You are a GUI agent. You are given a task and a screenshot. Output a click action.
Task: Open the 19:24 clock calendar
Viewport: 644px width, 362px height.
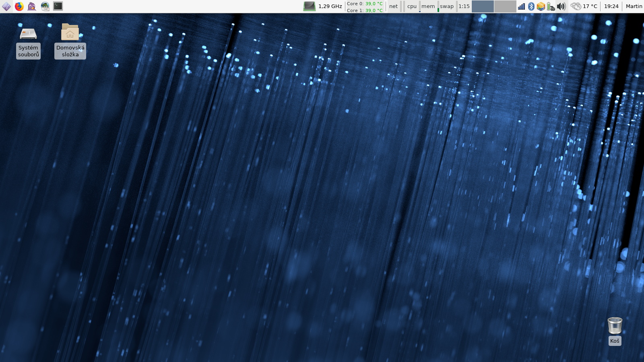tap(611, 6)
